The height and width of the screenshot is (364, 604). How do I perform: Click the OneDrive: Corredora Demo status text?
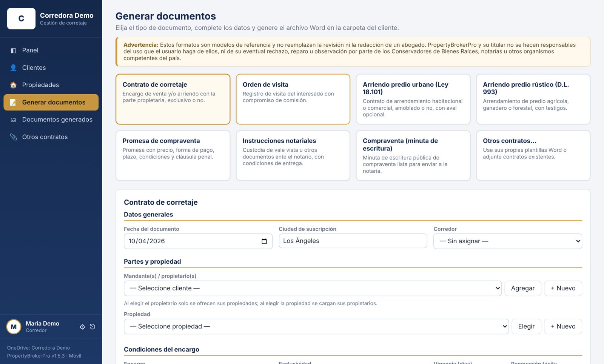point(39,348)
